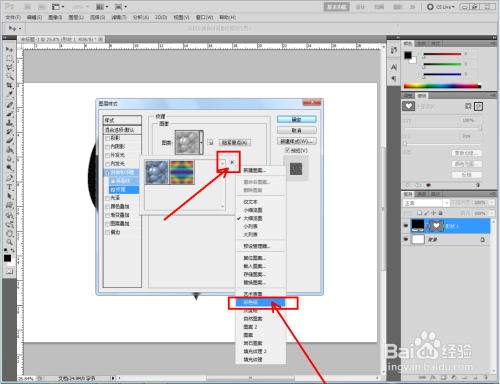Open the layer opacity dropdown arrow
Viewport: 500px width, 384px height.
[x=492, y=203]
